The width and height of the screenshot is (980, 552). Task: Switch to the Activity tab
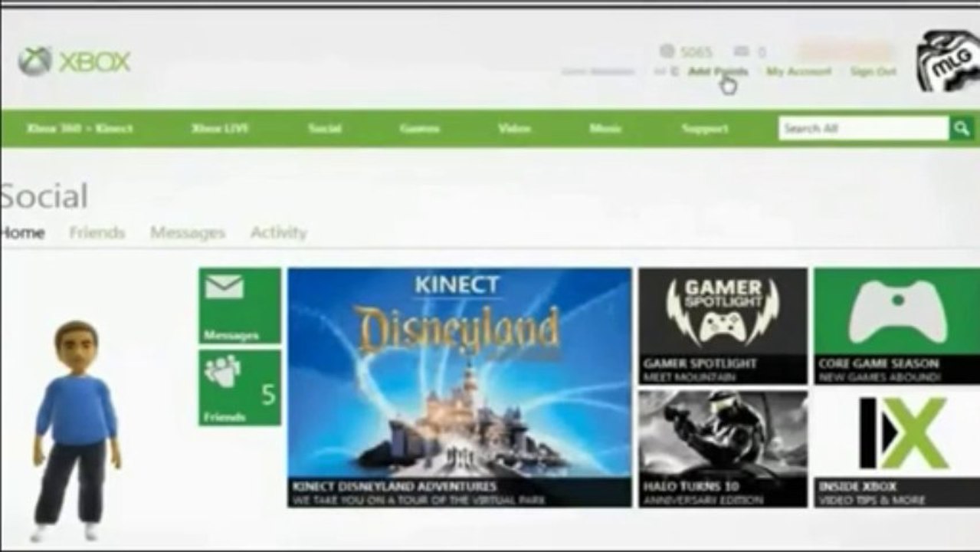point(279,232)
